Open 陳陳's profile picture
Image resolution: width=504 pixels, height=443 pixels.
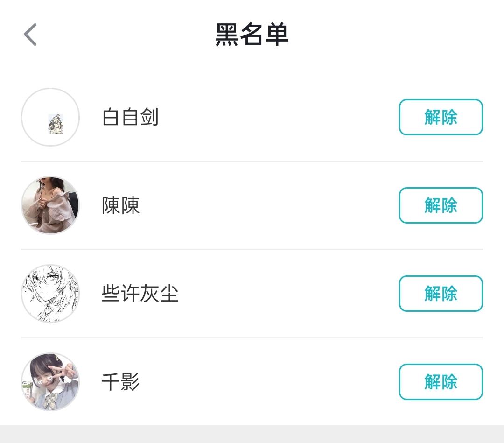coord(50,205)
